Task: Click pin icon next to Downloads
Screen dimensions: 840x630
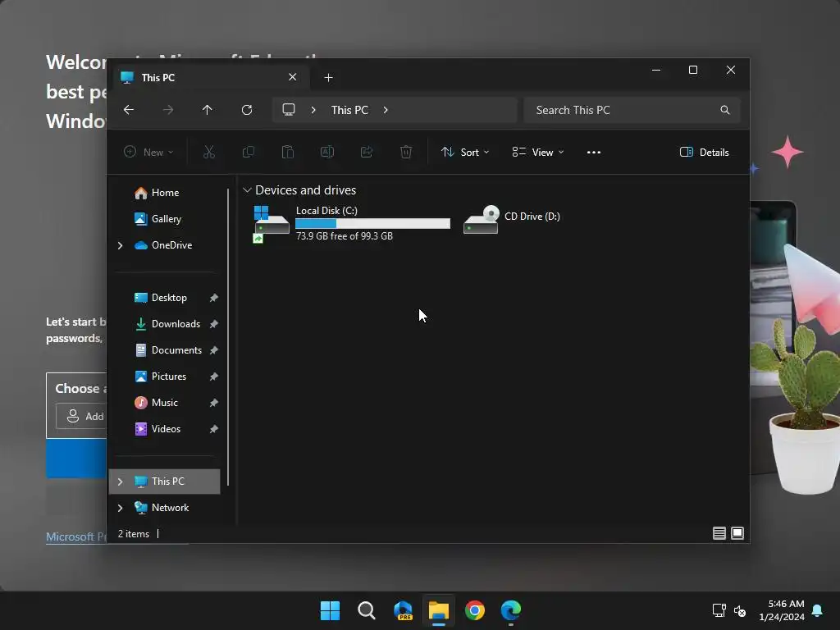Action: (214, 324)
